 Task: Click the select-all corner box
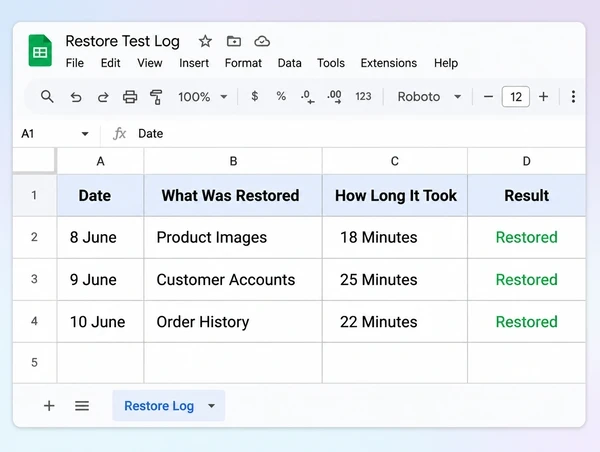(34, 161)
